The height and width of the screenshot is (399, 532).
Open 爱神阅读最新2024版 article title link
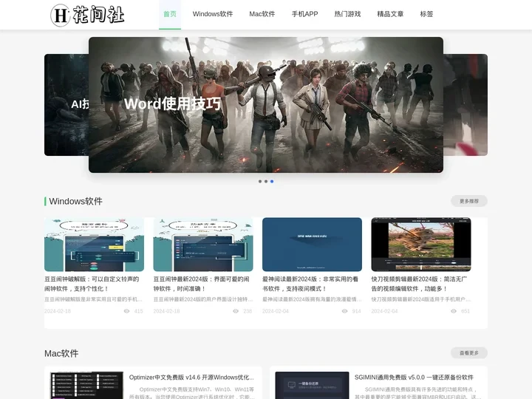tap(310, 284)
